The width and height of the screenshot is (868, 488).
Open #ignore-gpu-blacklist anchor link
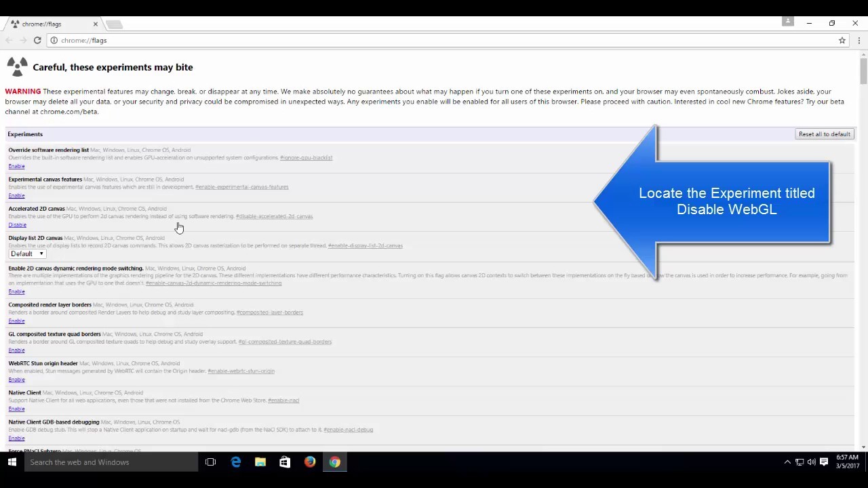tap(306, 158)
